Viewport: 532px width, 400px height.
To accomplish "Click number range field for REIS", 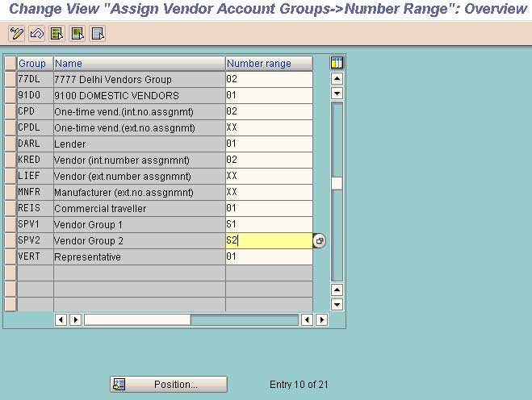I will click(x=269, y=209).
